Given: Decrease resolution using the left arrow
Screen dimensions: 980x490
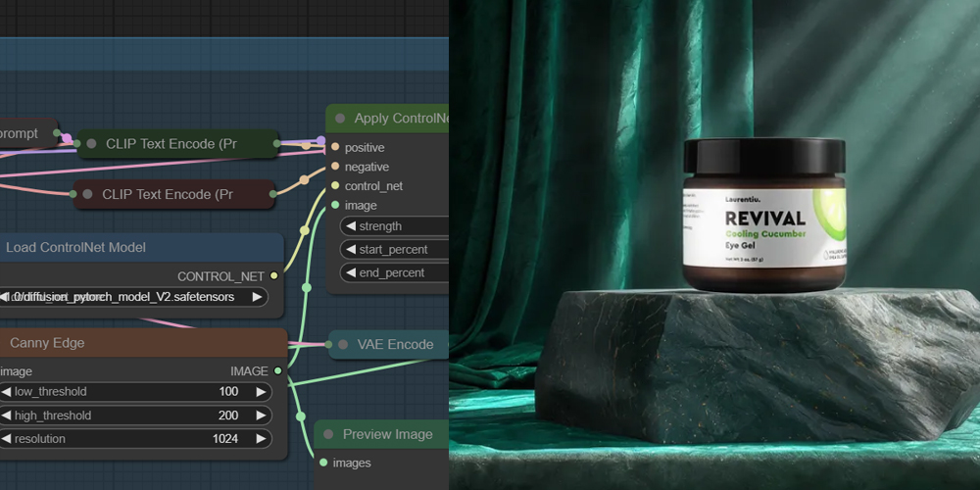Looking at the screenshot, I should (6, 439).
